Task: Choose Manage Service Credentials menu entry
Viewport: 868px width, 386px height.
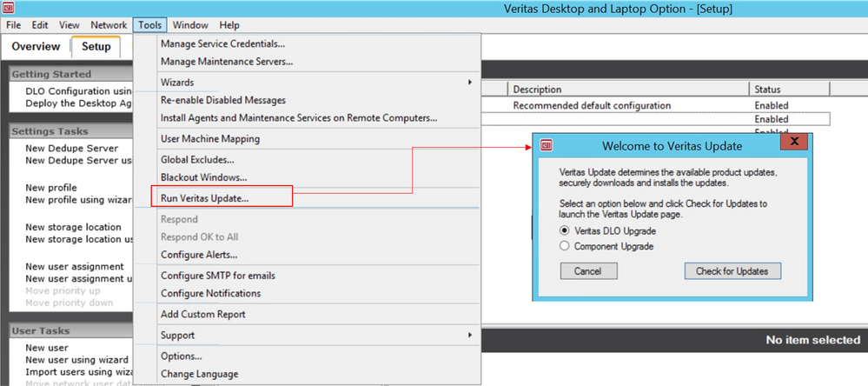Action: [222, 43]
